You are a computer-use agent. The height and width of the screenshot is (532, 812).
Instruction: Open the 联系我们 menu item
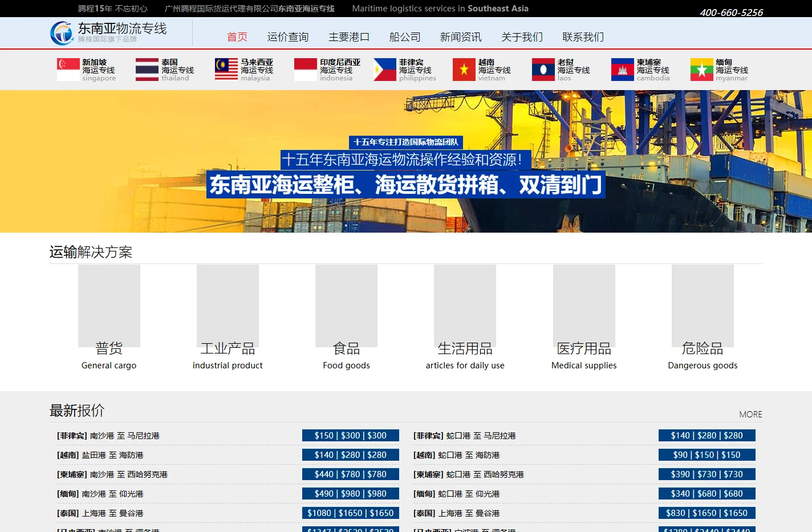point(583,37)
